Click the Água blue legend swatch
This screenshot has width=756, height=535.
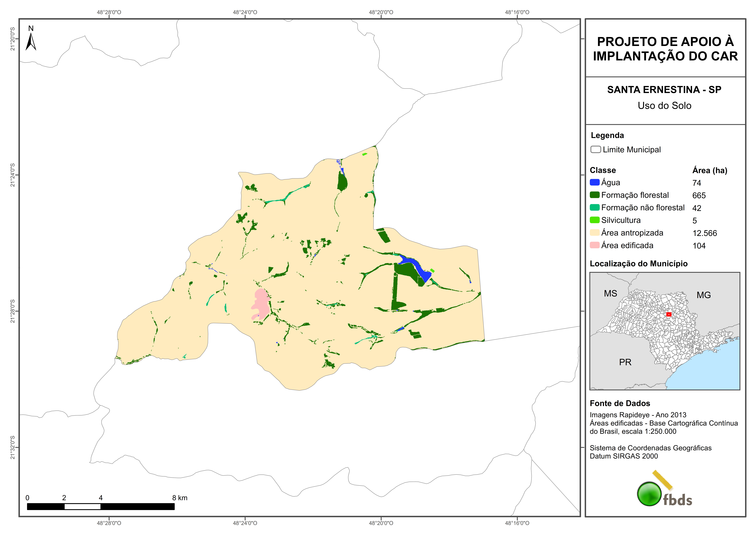595,182
